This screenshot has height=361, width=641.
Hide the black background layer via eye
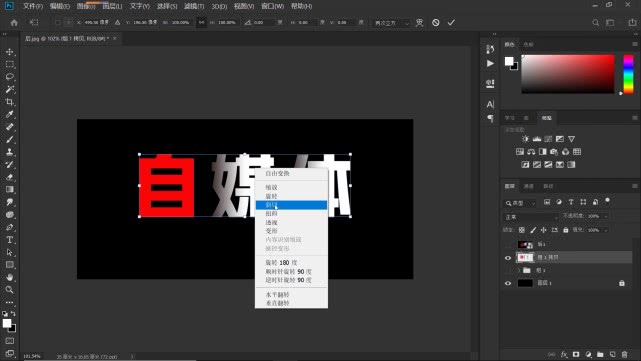(508, 283)
